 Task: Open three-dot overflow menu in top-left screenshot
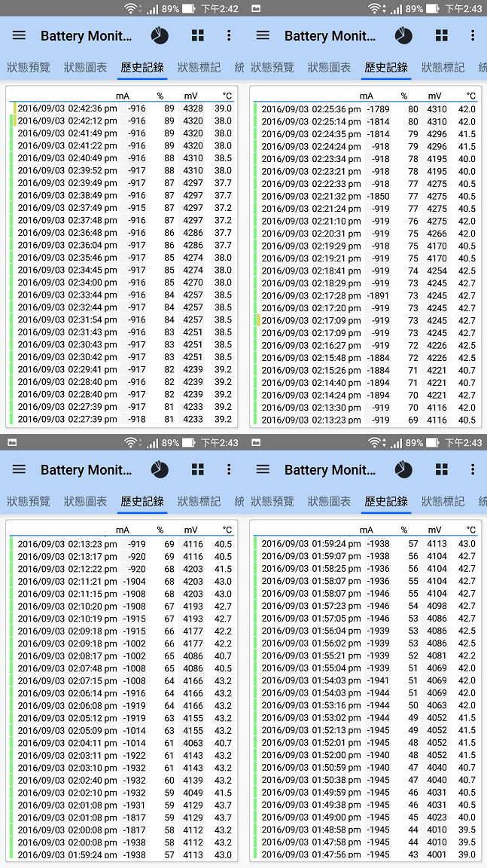point(229,35)
